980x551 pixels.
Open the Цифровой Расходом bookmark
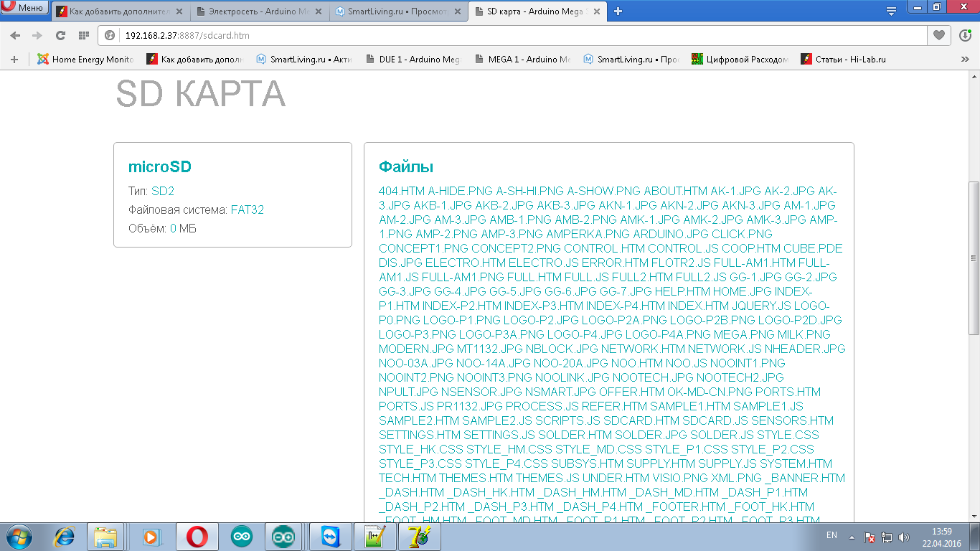click(740, 60)
